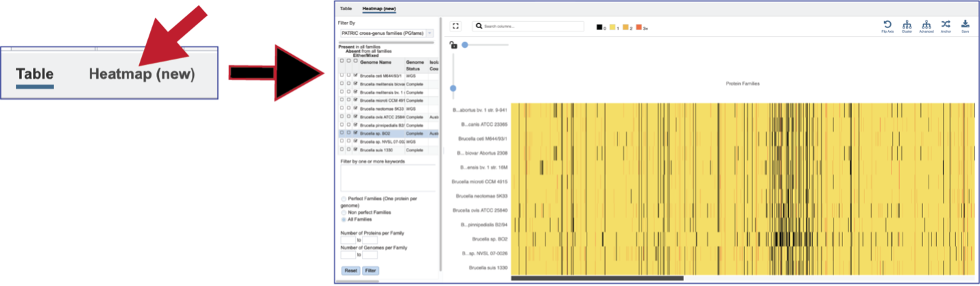Toggle the Brucella suis 1330 checkbox

355,149
